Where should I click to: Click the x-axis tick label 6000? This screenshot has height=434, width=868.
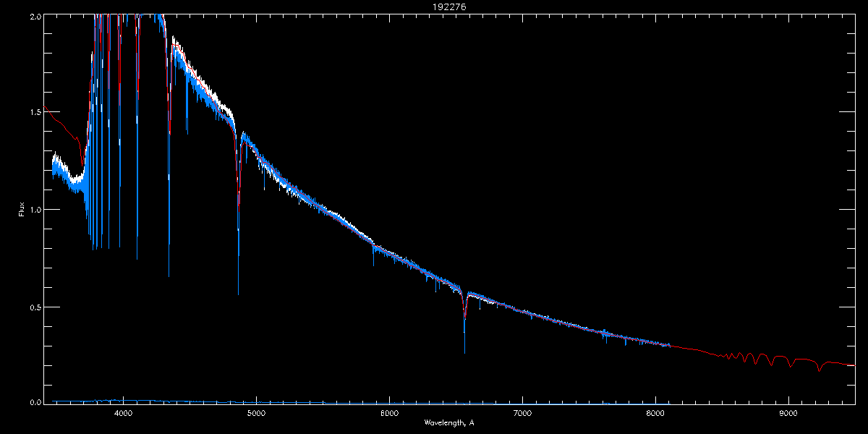click(x=389, y=413)
